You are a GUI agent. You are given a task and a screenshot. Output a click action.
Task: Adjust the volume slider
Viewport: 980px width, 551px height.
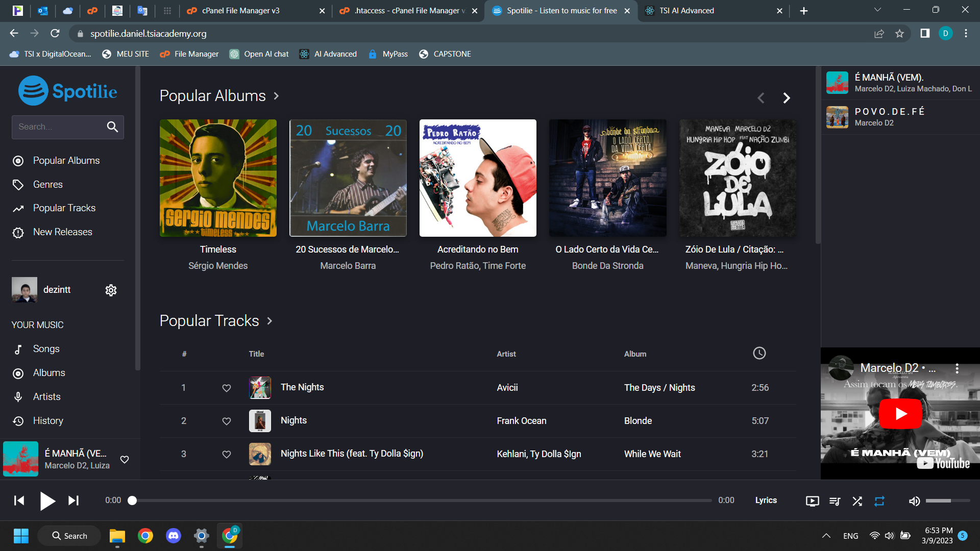947,501
